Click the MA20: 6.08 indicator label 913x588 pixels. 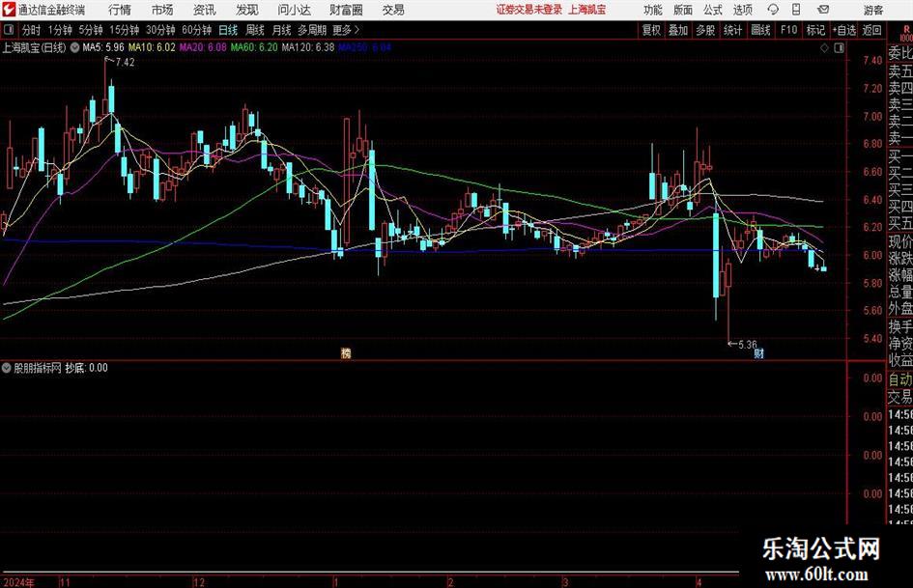pos(203,47)
